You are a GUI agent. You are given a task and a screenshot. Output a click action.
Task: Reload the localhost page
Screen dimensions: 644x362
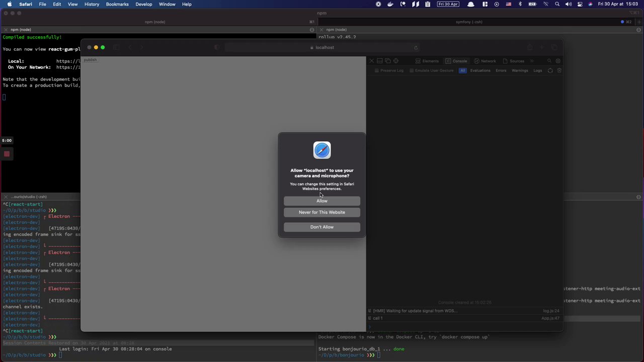416,47
